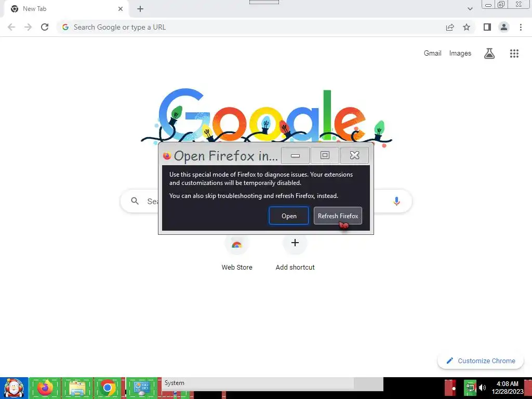Click the Google holiday lights doodle
Image resolution: width=532 pixels, height=399 pixels.
pos(267,116)
